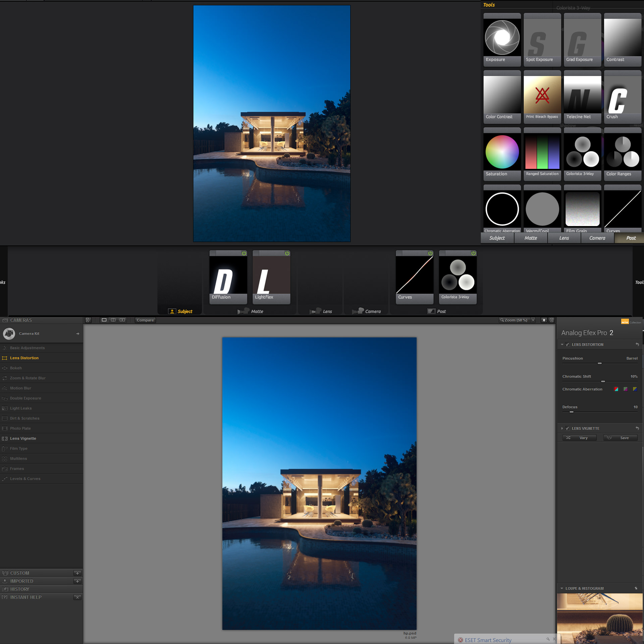Select the Colorista 3-Way tool in the Post chain
Viewport: 644px width, 644px height.
(x=458, y=277)
